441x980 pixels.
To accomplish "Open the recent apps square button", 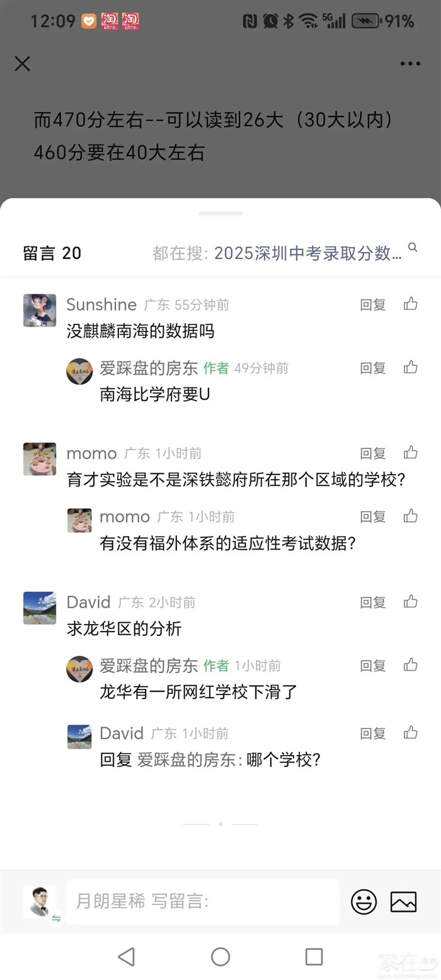I will pyautogui.click(x=314, y=957).
